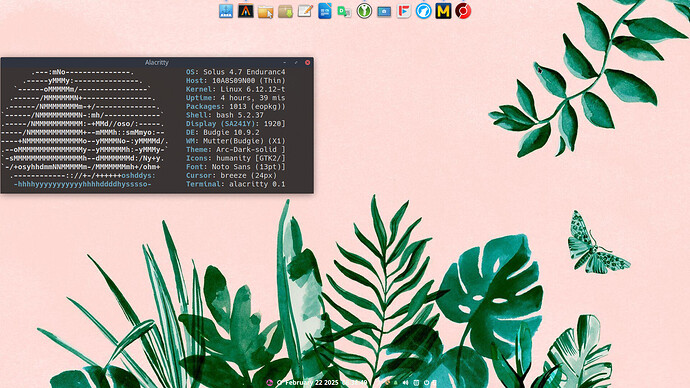
Task: Launch the yellow M application icon
Action: click(x=444, y=11)
